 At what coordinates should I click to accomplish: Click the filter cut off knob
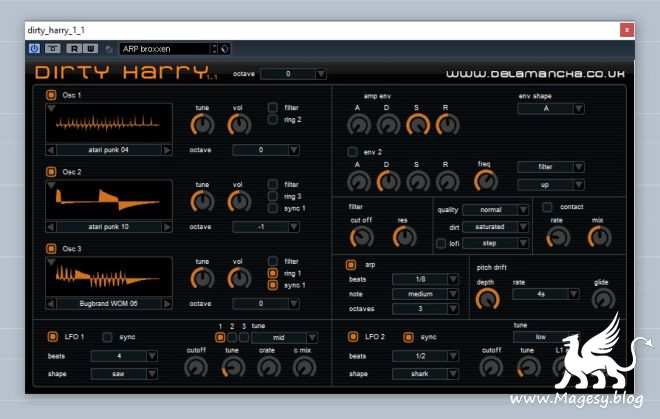tap(362, 238)
